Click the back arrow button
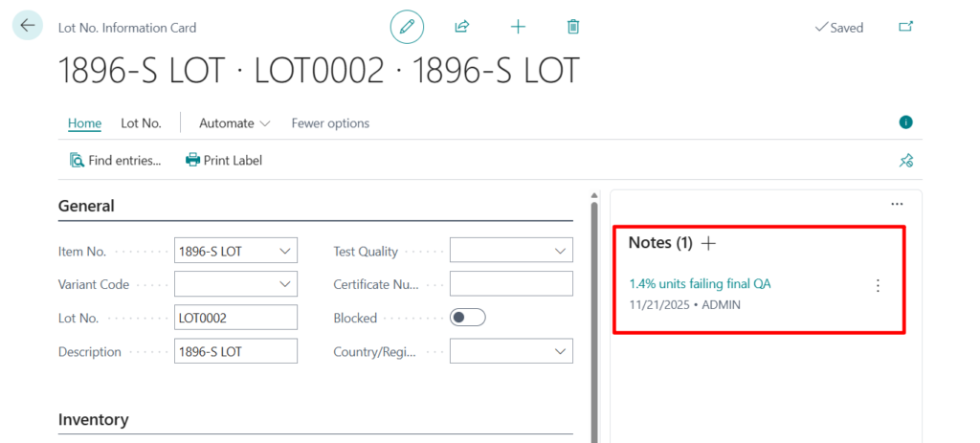 (27, 26)
